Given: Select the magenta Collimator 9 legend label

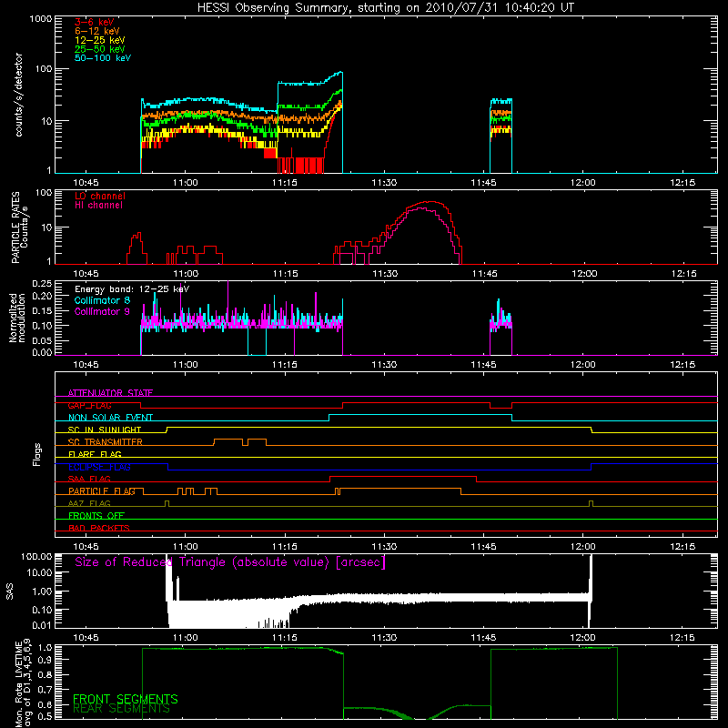Looking at the screenshot, I should pyautogui.click(x=102, y=311).
